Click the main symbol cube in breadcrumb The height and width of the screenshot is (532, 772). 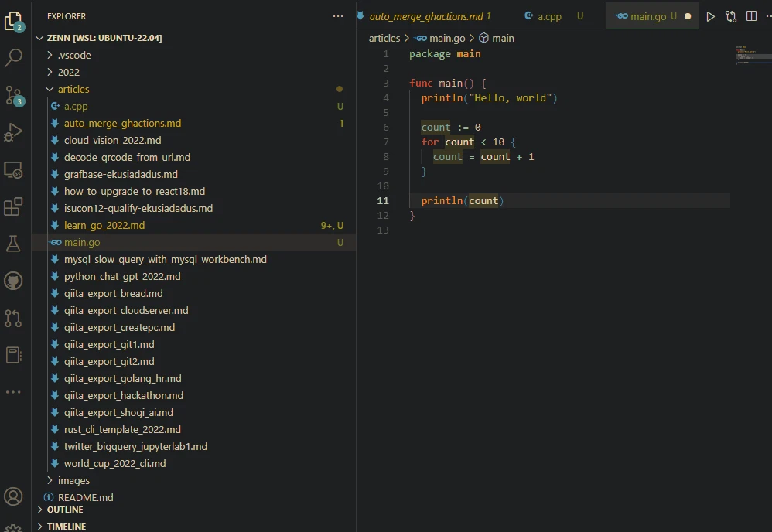(484, 38)
